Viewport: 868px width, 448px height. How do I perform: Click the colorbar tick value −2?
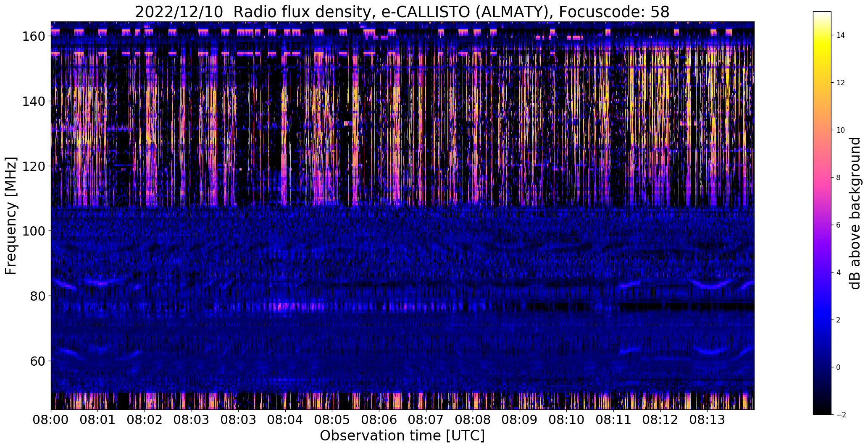[841, 415]
